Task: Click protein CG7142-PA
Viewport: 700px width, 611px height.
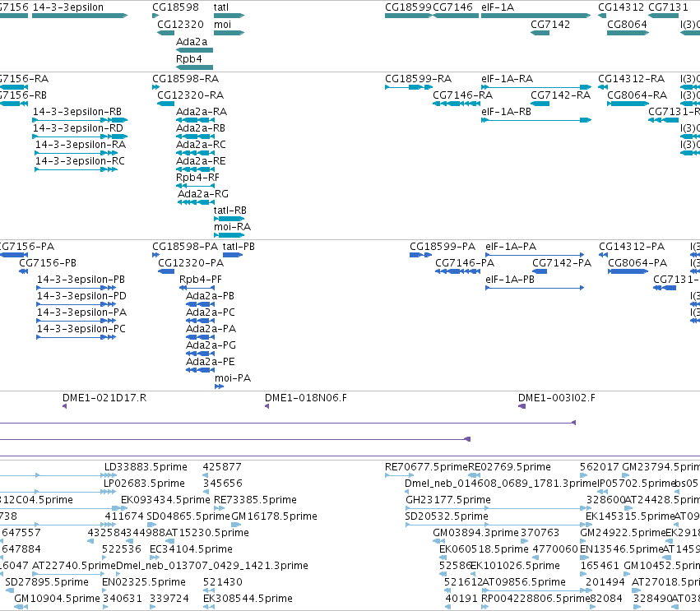Action: pyautogui.click(x=562, y=263)
